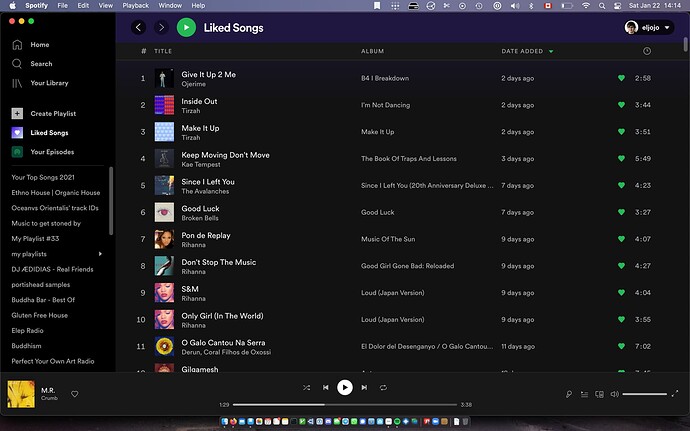Open the File menu
This screenshot has width=690, height=431.
coord(62,5)
